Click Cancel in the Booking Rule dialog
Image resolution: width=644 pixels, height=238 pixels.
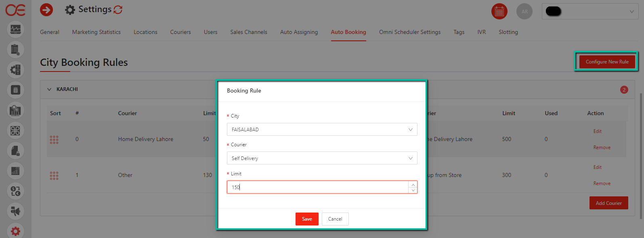335,219
